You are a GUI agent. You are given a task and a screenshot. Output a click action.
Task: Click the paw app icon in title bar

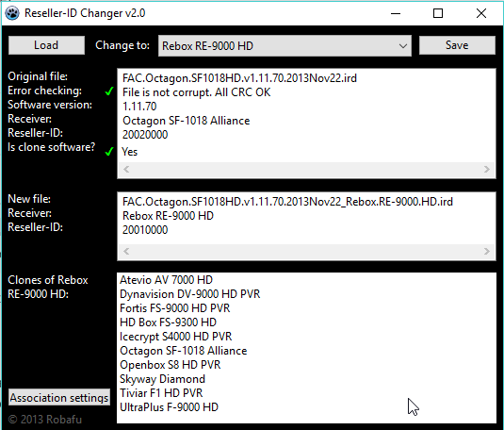[x=12, y=13]
